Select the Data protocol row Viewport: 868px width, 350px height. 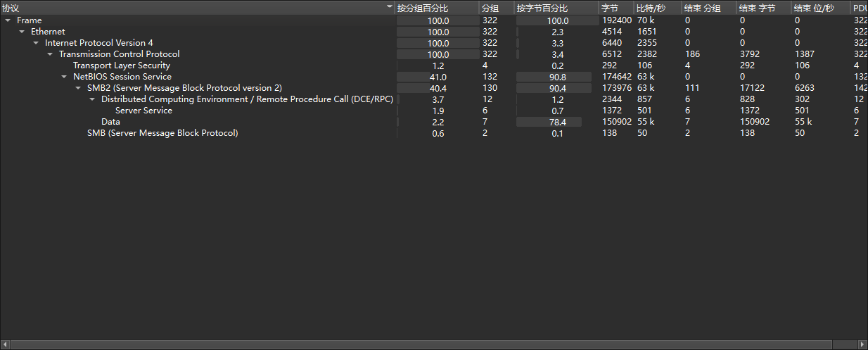pyautogui.click(x=110, y=122)
